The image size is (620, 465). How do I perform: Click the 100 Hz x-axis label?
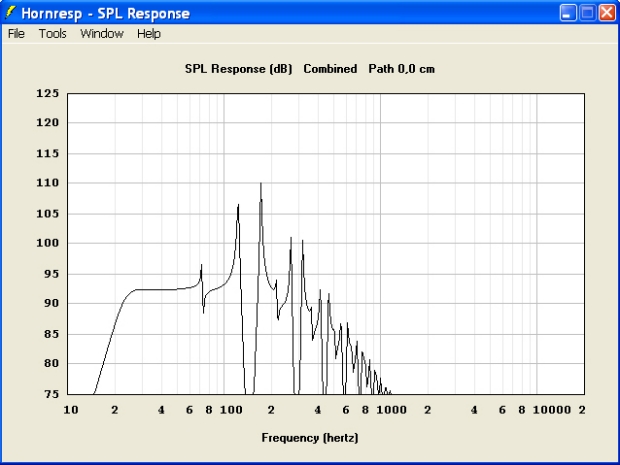(x=231, y=410)
